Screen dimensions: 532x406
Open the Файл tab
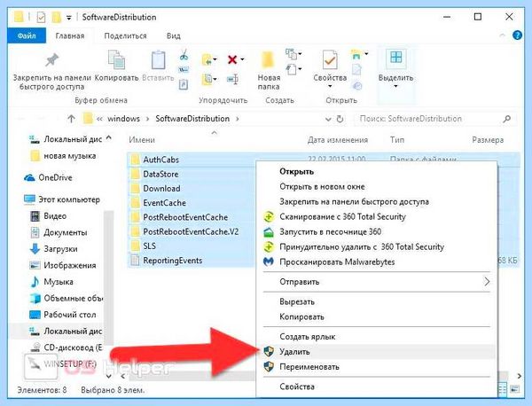(x=27, y=35)
